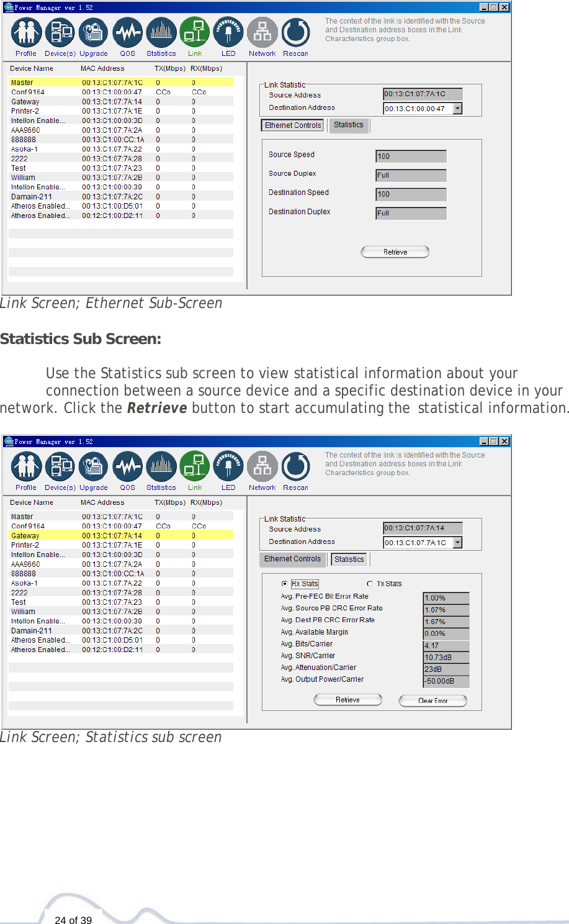Image resolution: width=569 pixels, height=924 pixels.
Task: Open the LED settings icon
Action: click(228, 32)
